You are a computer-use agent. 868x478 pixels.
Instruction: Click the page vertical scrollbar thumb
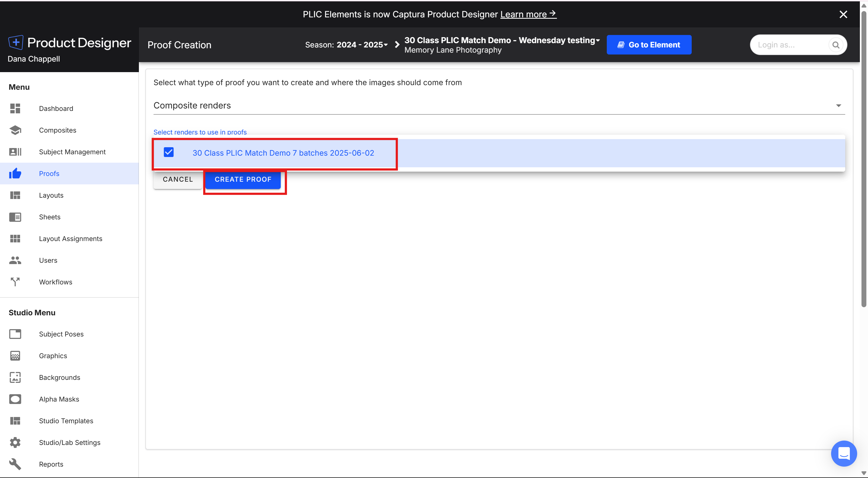(x=864, y=158)
